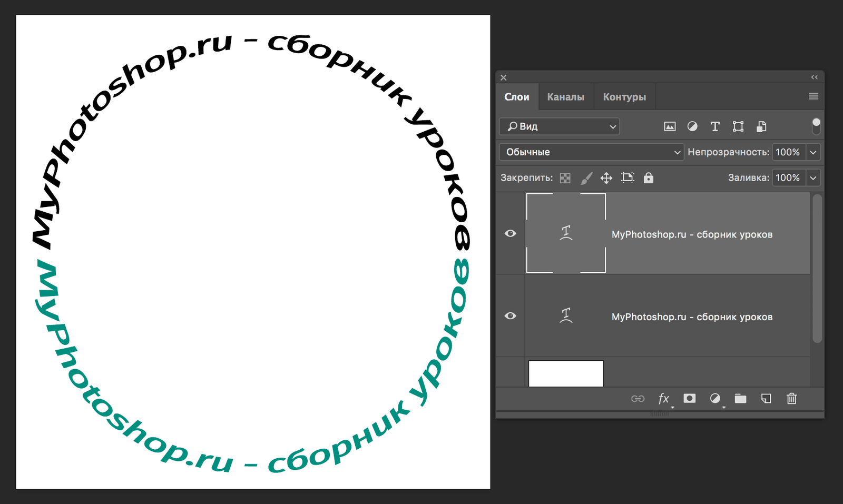Hide the top text layer eye
Screen dimensions: 843x504
tap(510, 233)
